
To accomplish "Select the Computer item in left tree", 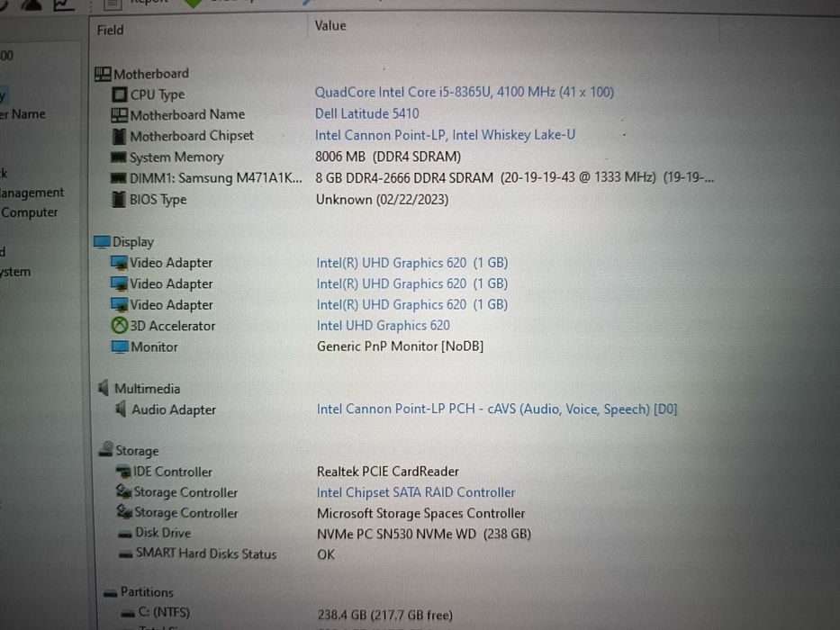I will (30, 212).
